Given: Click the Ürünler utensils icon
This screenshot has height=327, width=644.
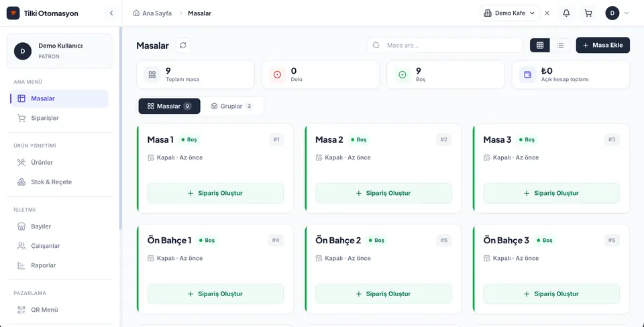Looking at the screenshot, I should 21,162.
